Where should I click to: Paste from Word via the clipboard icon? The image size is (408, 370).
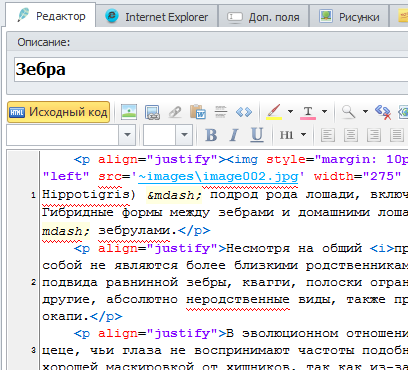198,112
